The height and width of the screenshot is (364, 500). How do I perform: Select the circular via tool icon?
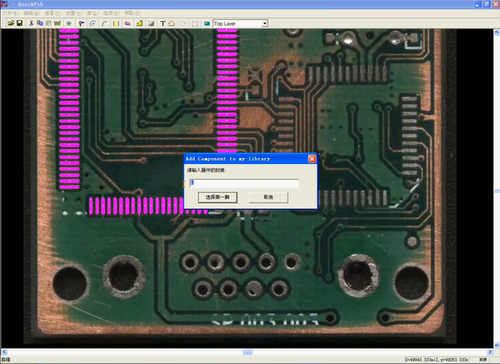tap(93, 23)
